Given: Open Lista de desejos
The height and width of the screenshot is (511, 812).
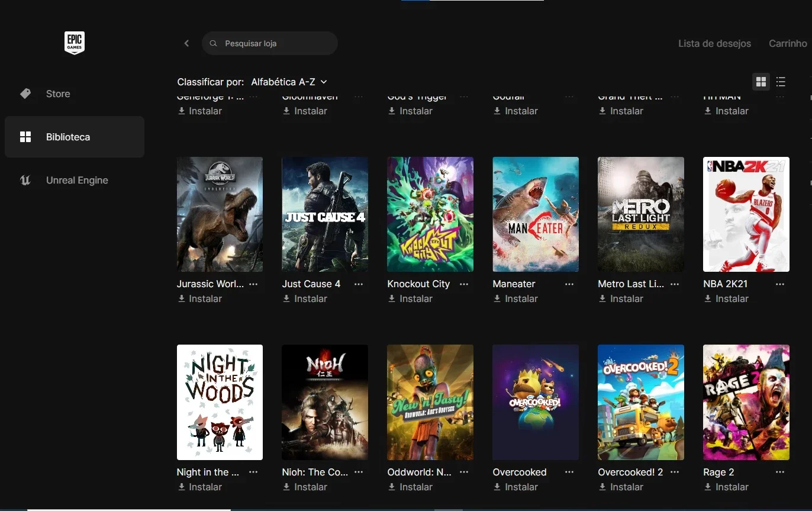Looking at the screenshot, I should (x=714, y=43).
